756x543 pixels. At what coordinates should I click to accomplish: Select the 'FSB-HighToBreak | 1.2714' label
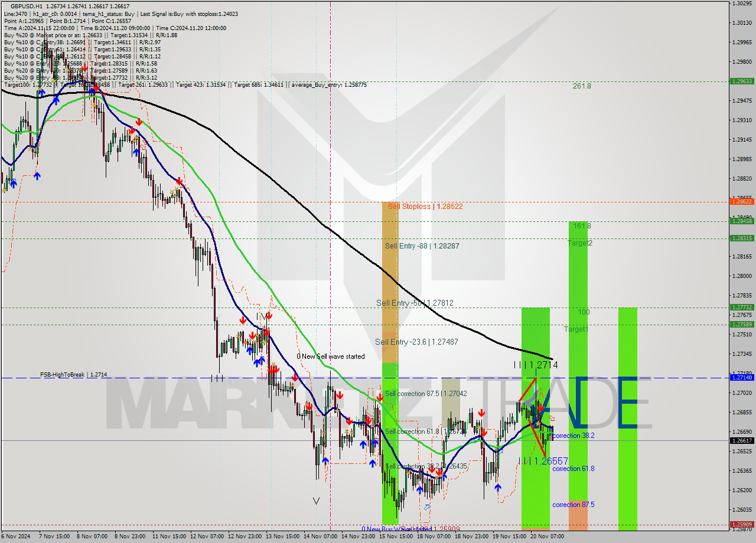(73, 374)
